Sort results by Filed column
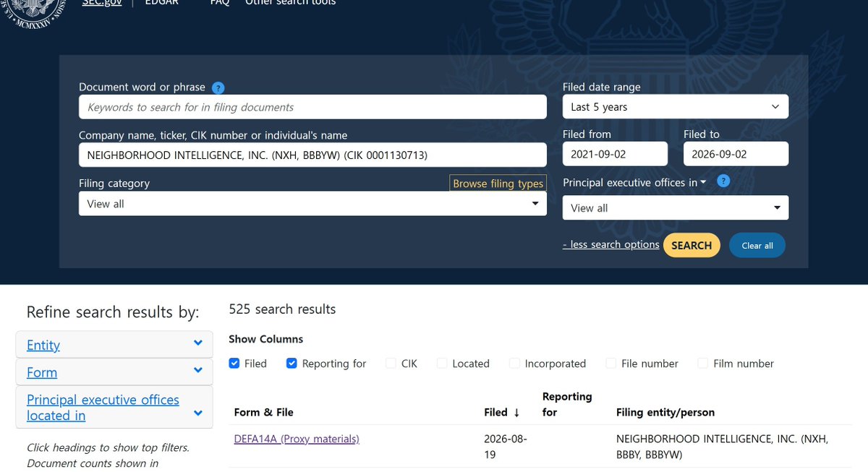This screenshot has height=472, width=868. 502,413
